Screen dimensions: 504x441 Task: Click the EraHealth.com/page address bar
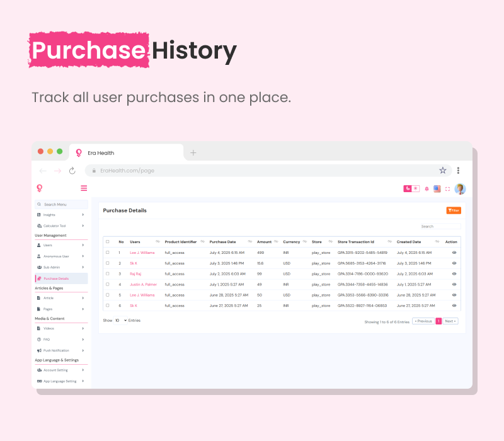pyautogui.click(x=268, y=170)
